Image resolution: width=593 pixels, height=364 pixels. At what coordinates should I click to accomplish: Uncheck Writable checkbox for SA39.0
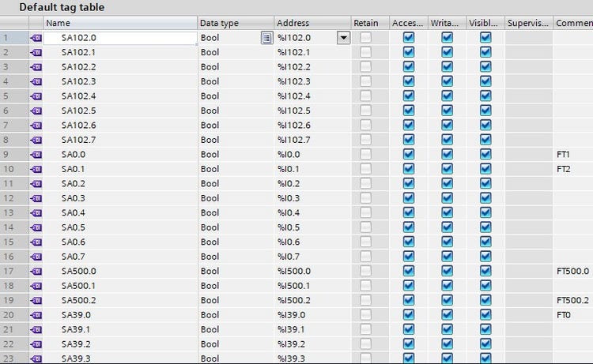(448, 315)
